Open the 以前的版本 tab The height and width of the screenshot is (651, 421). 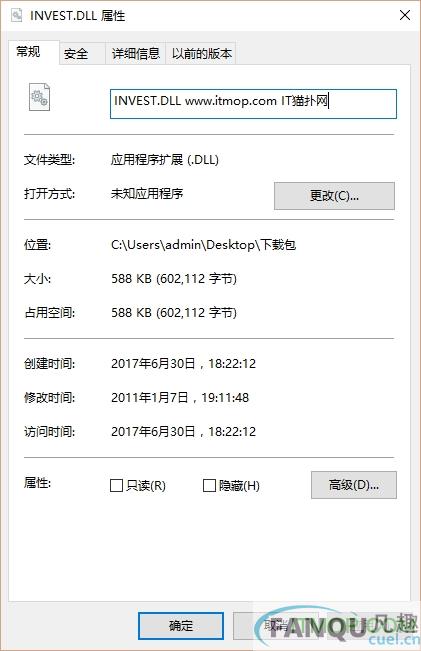(201, 54)
